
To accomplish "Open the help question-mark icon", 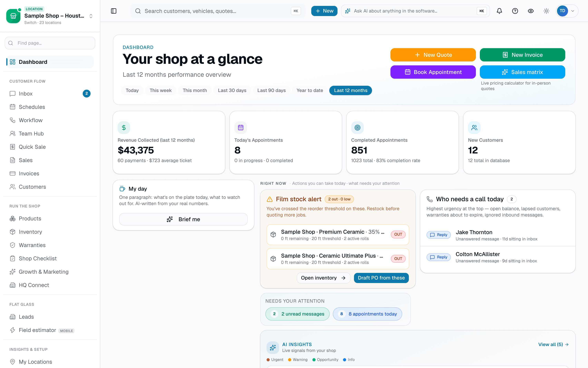I will point(515,11).
